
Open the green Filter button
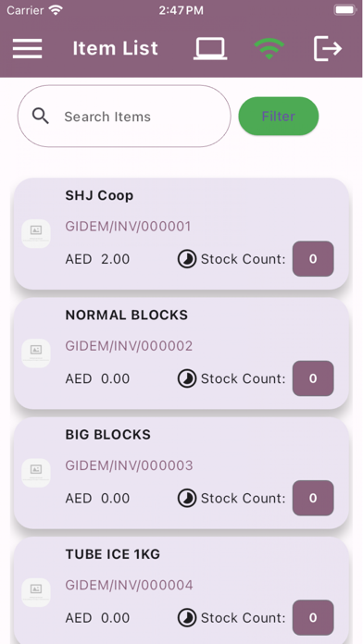click(x=279, y=117)
